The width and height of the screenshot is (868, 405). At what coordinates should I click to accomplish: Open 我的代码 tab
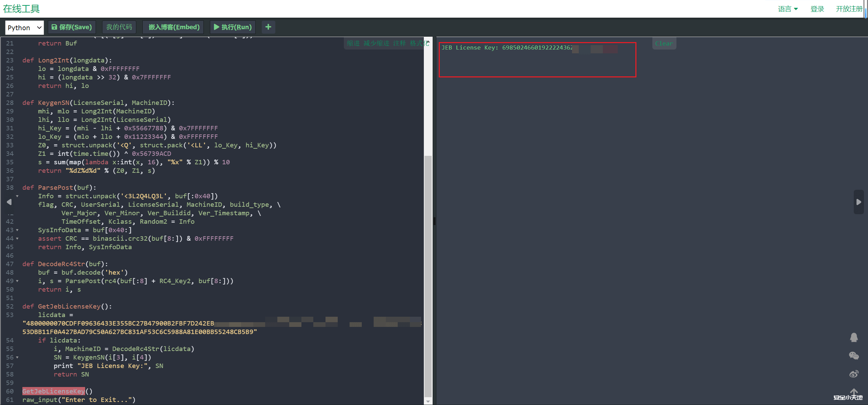pyautogui.click(x=119, y=27)
